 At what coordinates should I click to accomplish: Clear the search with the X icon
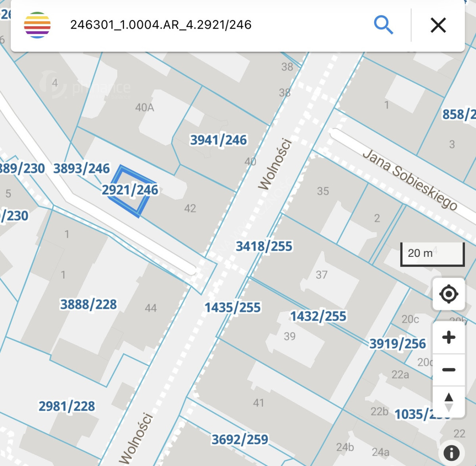click(x=438, y=25)
